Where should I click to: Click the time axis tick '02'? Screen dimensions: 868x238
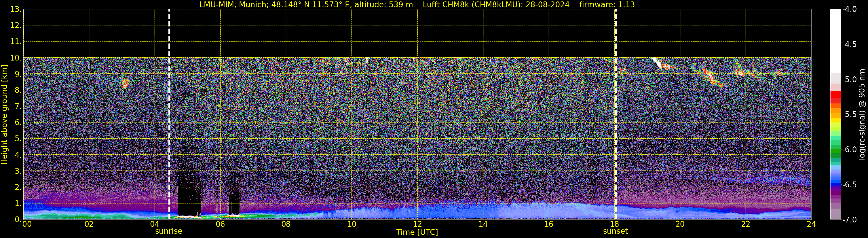pyautogui.click(x=89, y=224)
